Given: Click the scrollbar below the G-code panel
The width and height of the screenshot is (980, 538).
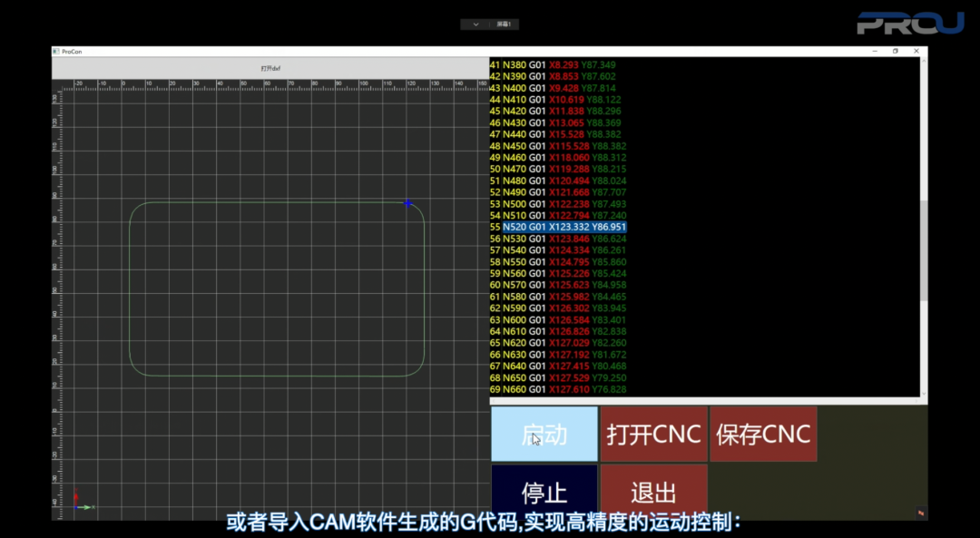Looking at the screenshot, I should point(699,399).
